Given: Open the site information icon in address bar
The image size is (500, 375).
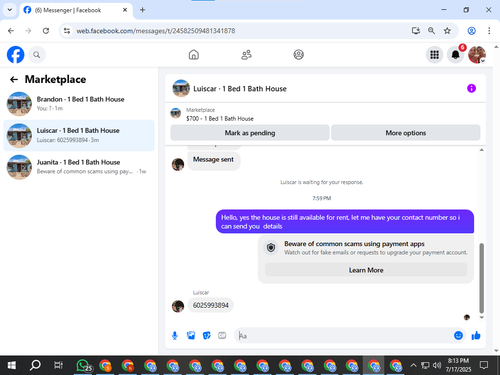Looking at the screenshot, I should click(x=67, y=31).
